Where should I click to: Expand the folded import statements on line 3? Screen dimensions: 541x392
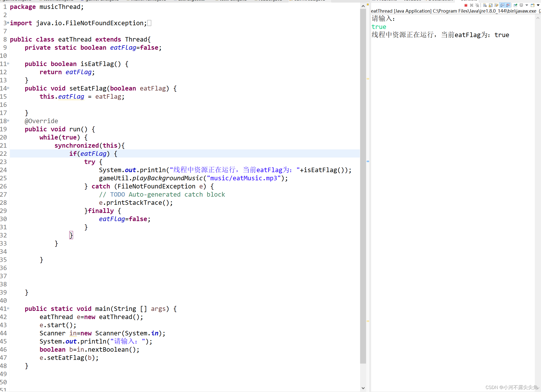(x=8, y=23)
